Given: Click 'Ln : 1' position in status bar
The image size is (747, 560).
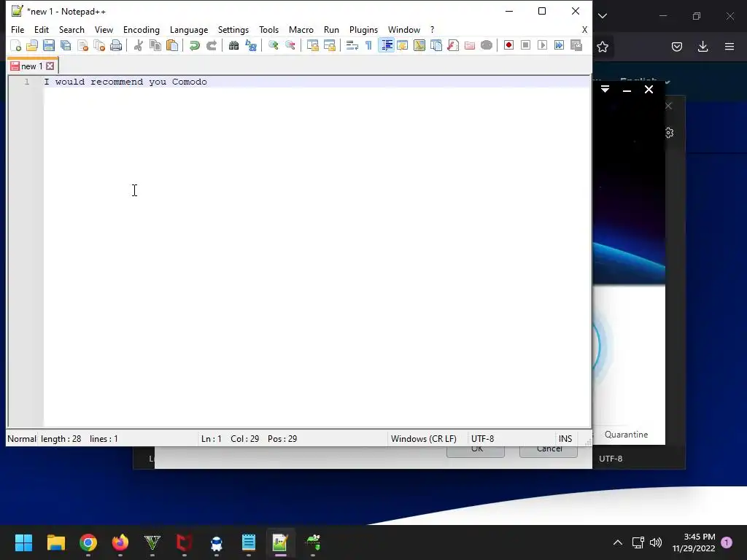Looking at the screenshot, I should click(x=211, y=438).
